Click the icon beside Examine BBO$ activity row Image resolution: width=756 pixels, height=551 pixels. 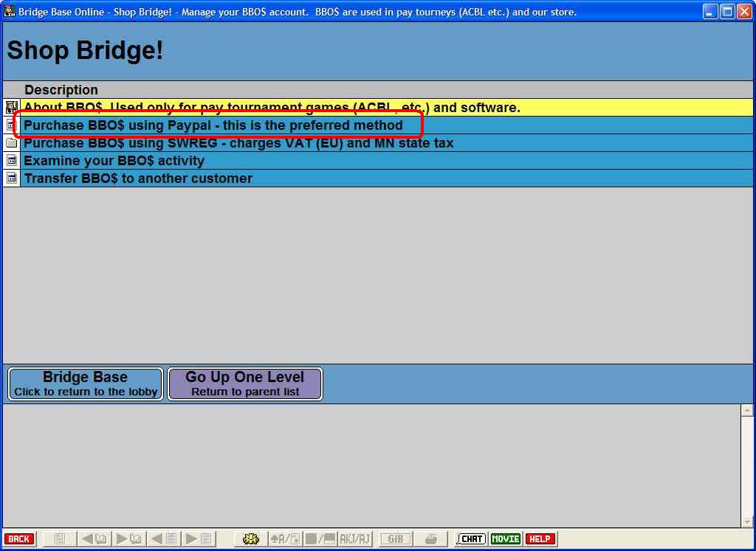tap(12, 160)
